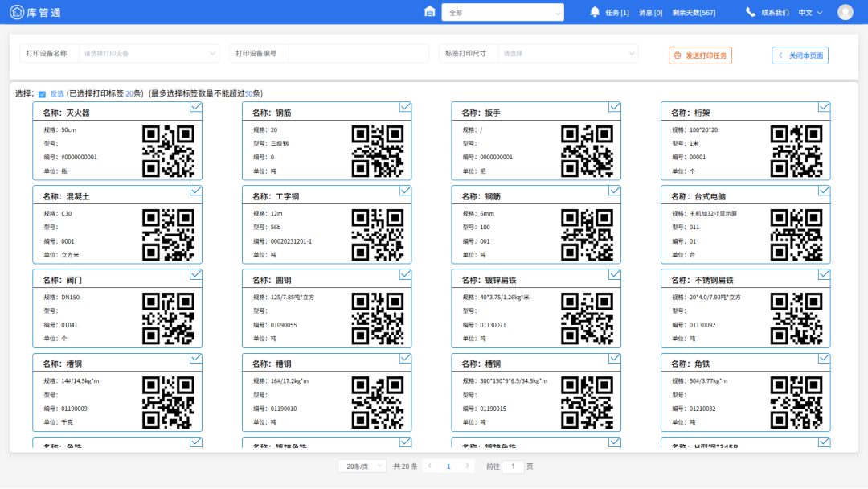This screenshot has width=868, height=489.
Task: Open the warehouse home icon
Action: point(429,11)
